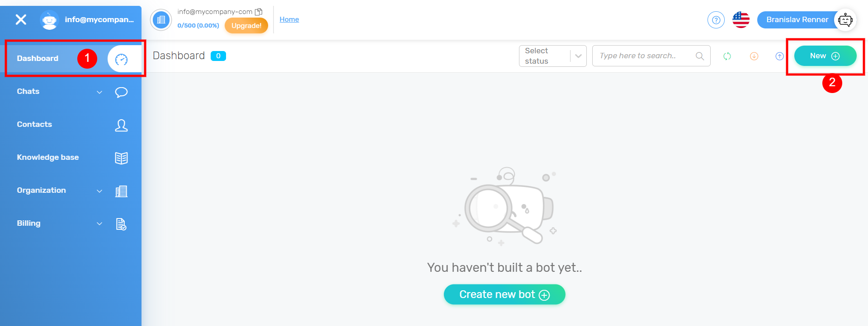The width and height of the screenshot is (868, 326).
Task: Open the Dashboard speedometer icon
Action: tap(121, 59)
